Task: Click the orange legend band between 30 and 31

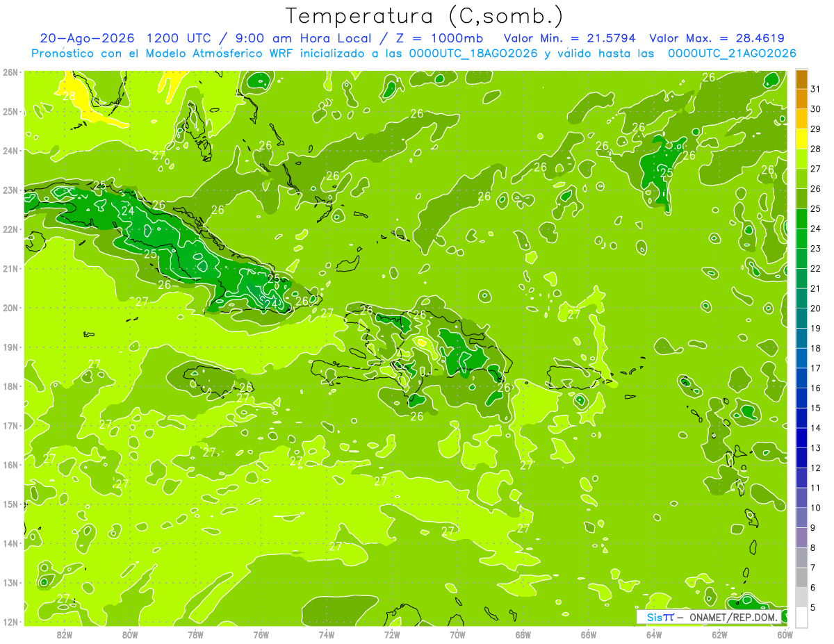Action: (x=801, y=99)
